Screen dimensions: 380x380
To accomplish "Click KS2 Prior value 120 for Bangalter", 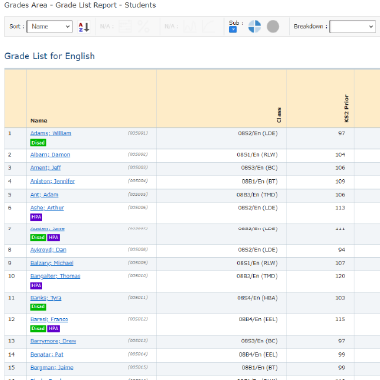I will [340, 276].
